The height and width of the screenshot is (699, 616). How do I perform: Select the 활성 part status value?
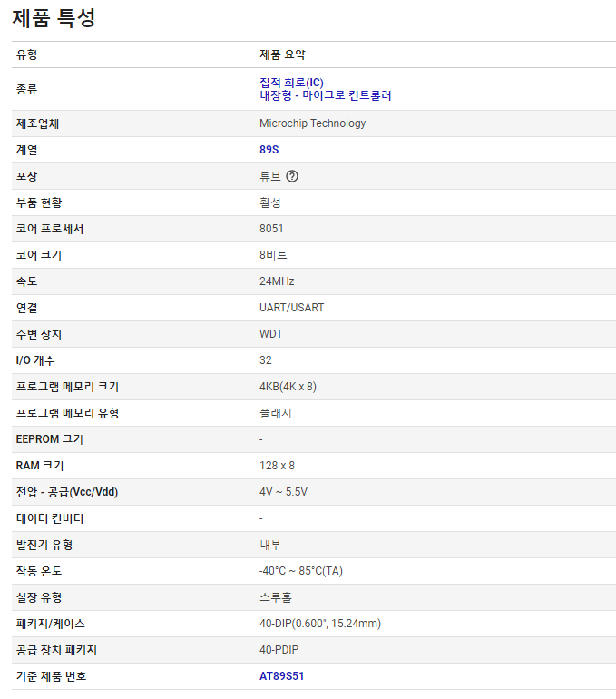270,202
